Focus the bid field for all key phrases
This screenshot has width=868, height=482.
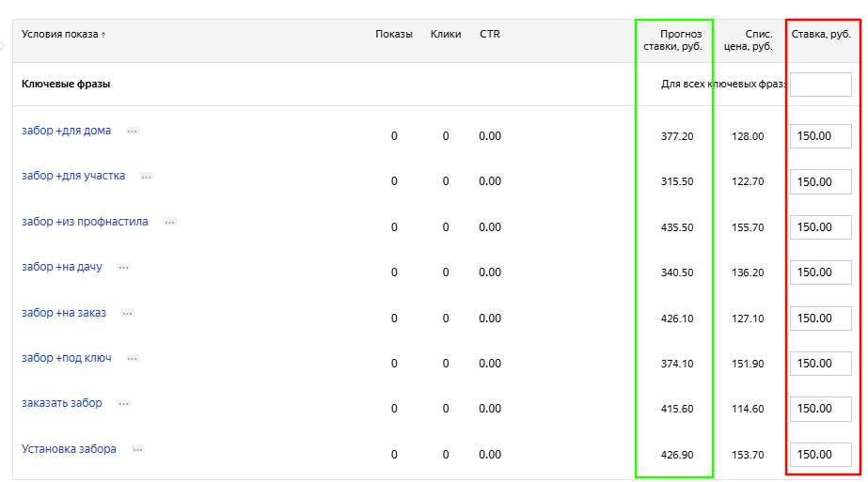[820, 85]
